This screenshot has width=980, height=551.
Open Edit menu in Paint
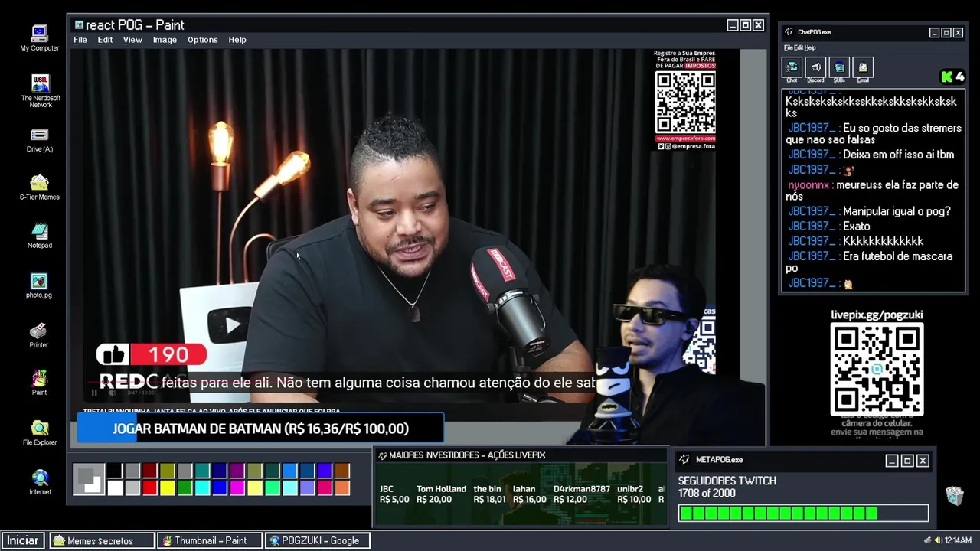click(105, 40)
